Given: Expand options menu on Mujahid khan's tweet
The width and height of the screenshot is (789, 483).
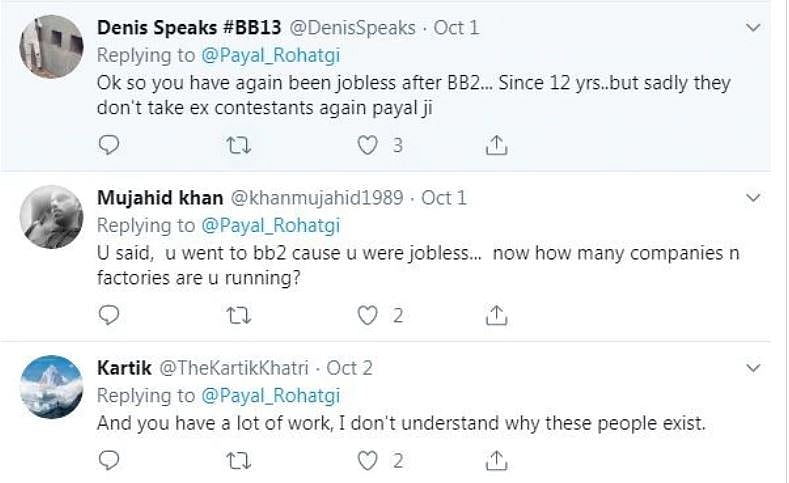Looking at the screenshot, I should click(754, 198).
